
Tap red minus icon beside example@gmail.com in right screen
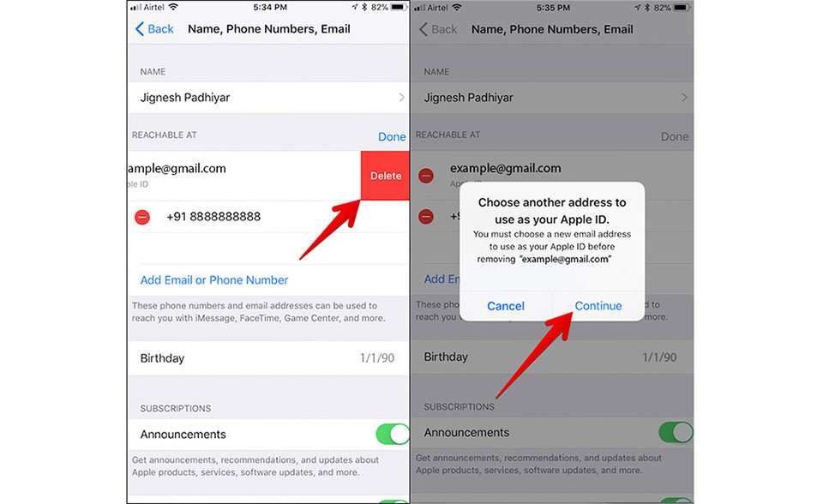coord(426,176)
